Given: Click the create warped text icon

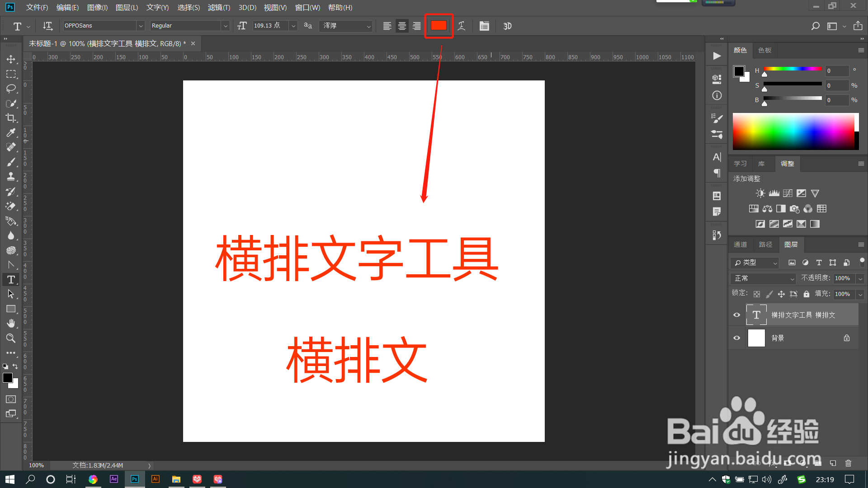Looking at the screenshot, I should tap(462, 26).
